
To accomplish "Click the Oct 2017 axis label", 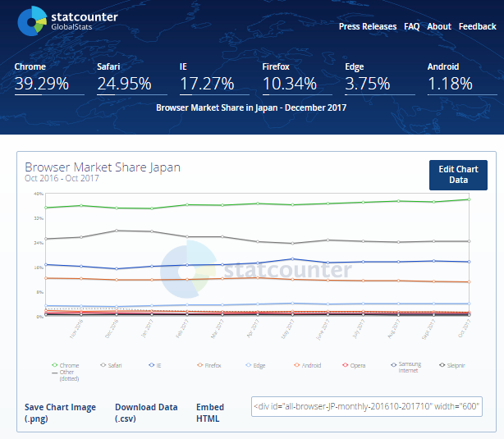I will (x=464, y=328).
